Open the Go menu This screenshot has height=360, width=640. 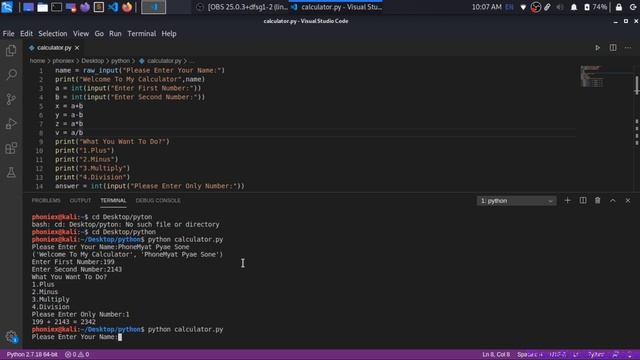[x=99, y=33]
